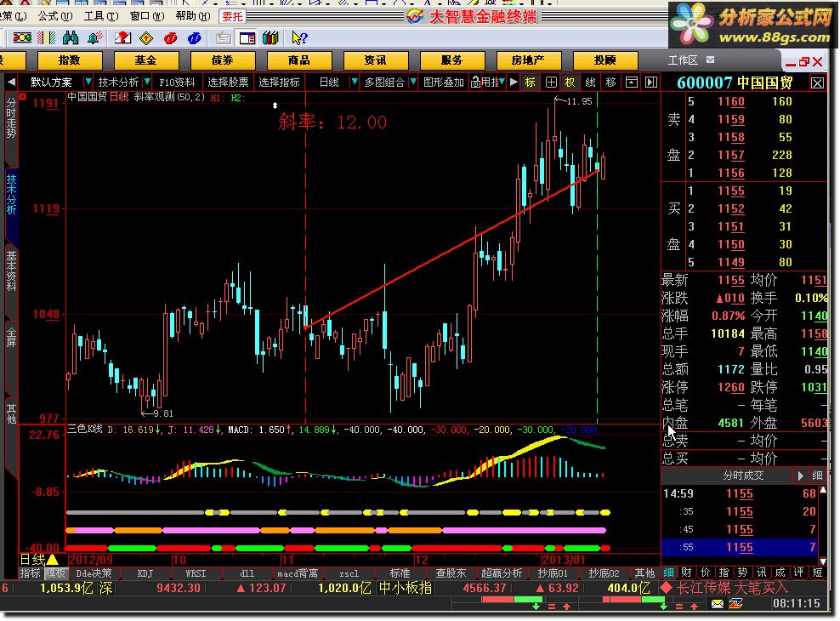
Task: Click the red question mark envelope icon
Action: pyautogui.click(x=122, y=38)
